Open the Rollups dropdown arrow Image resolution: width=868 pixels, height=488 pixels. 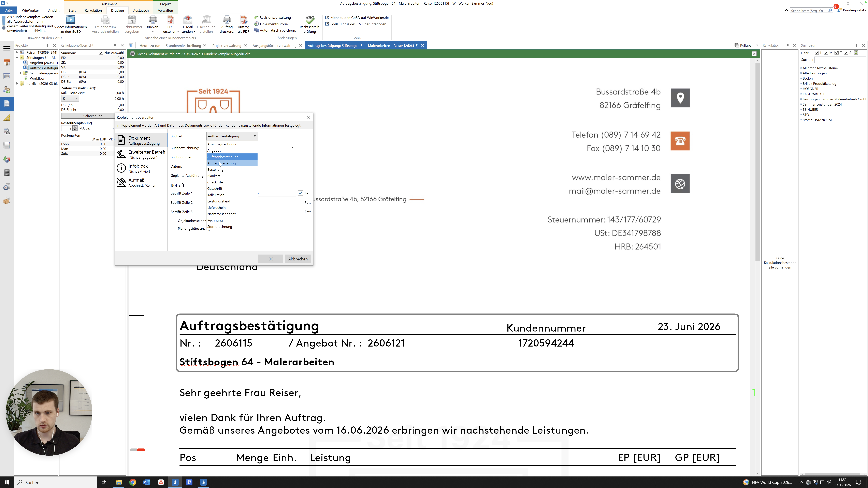click(x=757, y=45)
